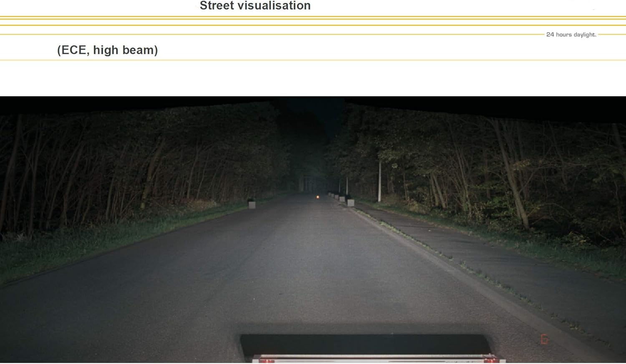Click the '(ECE, high beam)' subtitle
The height and width of the screenshot is (364, 626).
tap(107, 50)
